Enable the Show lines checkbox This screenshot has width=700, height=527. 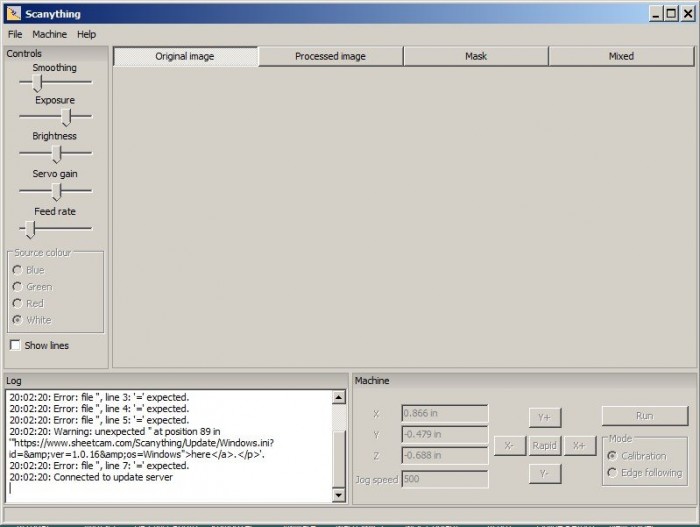[16, 345]
